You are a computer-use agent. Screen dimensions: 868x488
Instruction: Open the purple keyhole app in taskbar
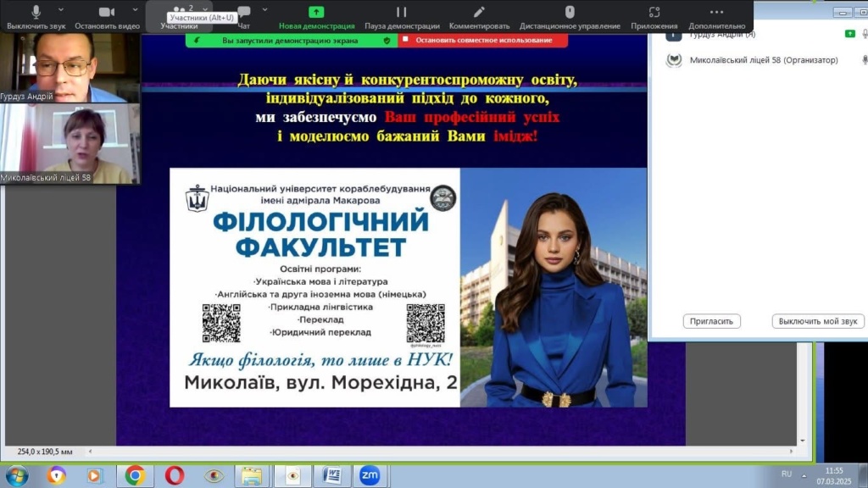tap(56, 476)
